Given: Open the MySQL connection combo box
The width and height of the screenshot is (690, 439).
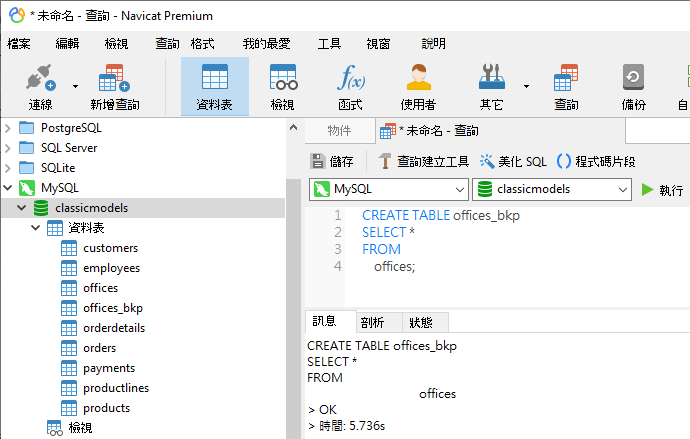Looking at the screenshot, I should [x=389, y=190].
